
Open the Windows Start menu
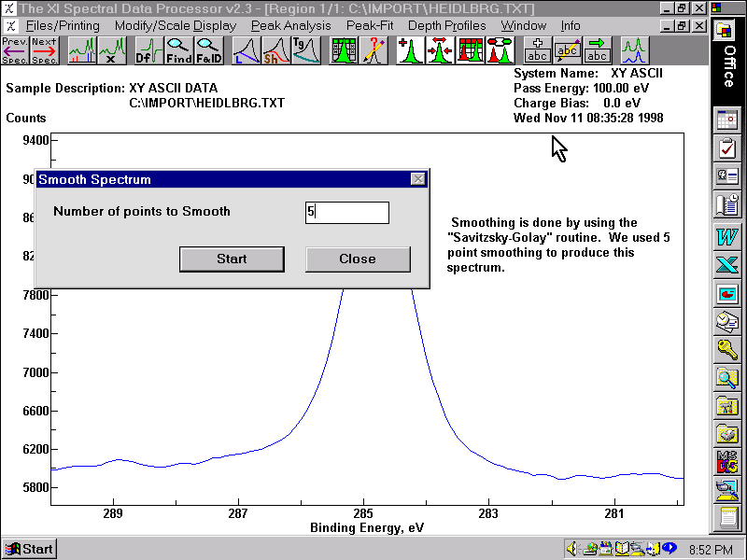(29, 549)
